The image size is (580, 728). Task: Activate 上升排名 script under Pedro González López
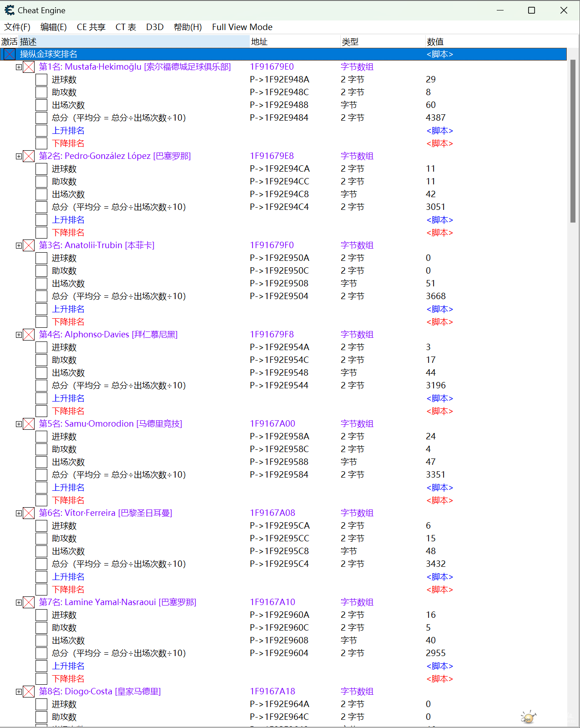point(41,220)
